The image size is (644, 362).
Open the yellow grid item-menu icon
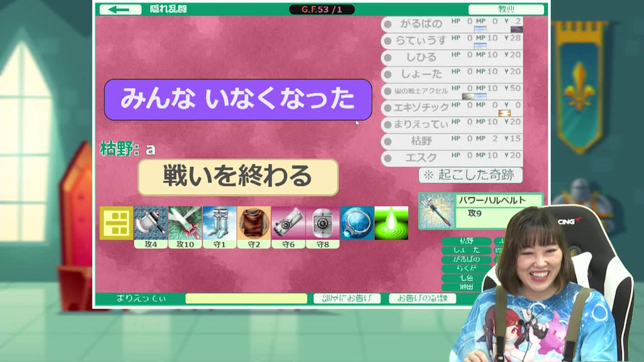[117, 223]
